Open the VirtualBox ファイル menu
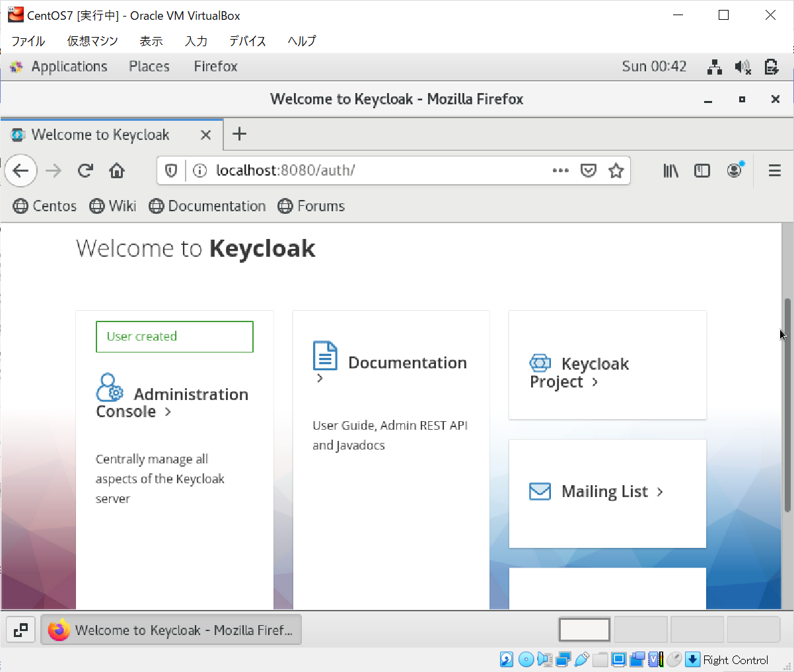794x672 pixels. point(28,41)
